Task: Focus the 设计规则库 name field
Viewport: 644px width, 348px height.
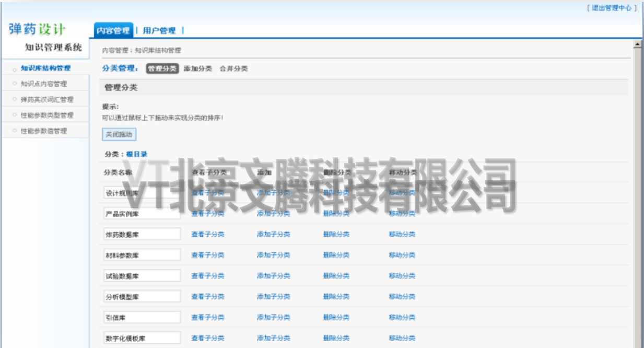Action: (x=142, y=193)
